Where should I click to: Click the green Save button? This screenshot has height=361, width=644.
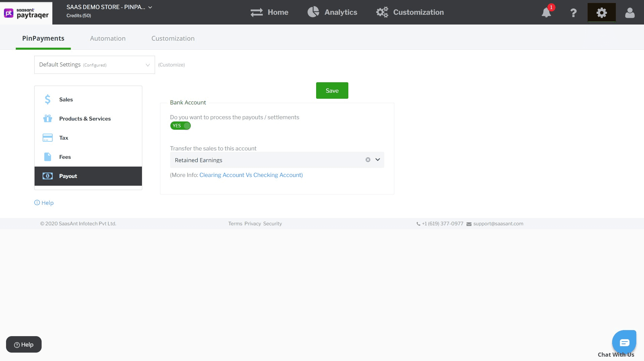coord(332,90)
